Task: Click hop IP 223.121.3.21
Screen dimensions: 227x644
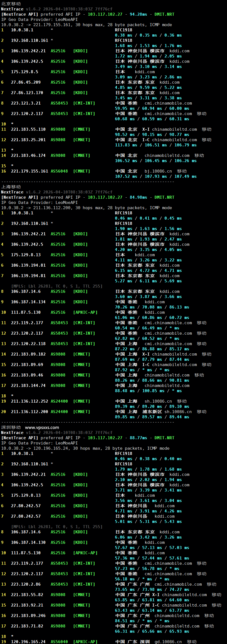Action: point(26,103)
